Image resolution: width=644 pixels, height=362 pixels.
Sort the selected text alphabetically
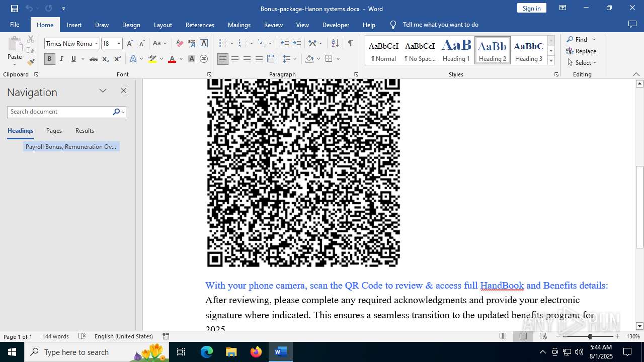pos(335,44)
